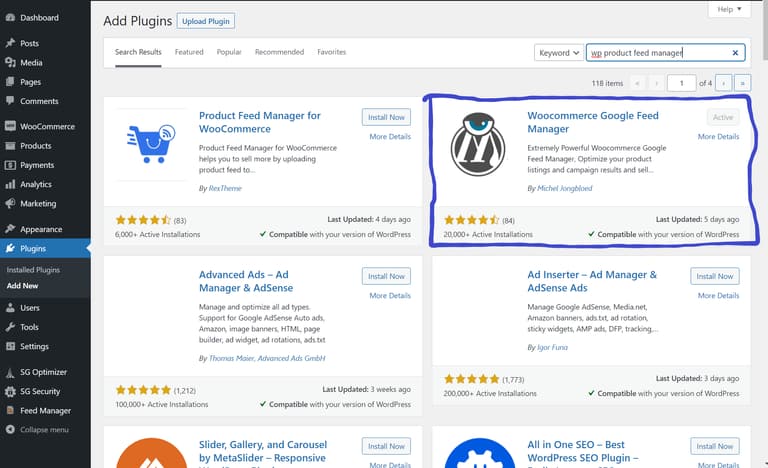Jump to last page of results

point(743,83)
